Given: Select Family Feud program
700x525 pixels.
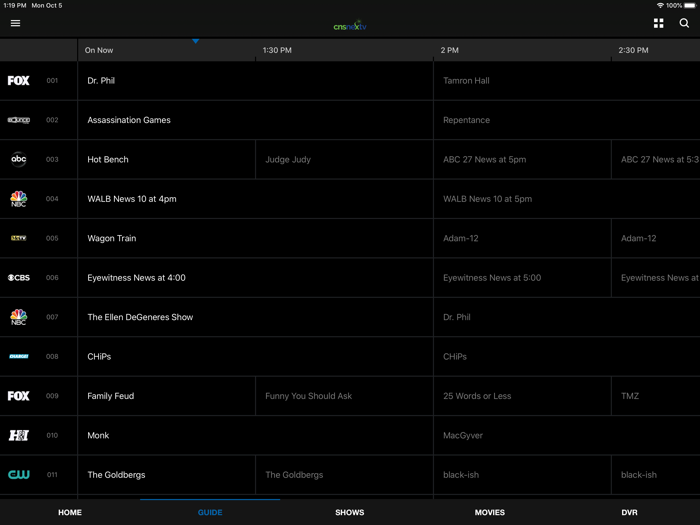Looking at the screenshot, I should pos(167,396).
